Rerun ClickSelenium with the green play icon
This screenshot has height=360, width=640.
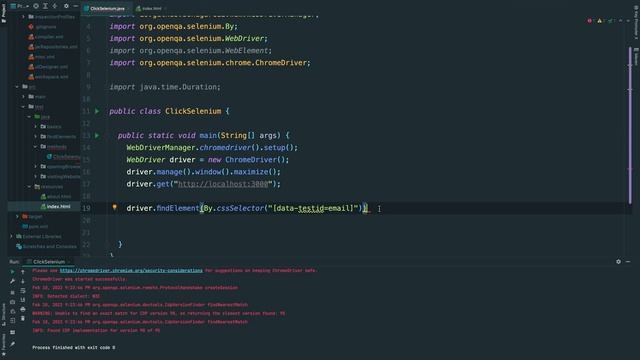coord(13,271)
